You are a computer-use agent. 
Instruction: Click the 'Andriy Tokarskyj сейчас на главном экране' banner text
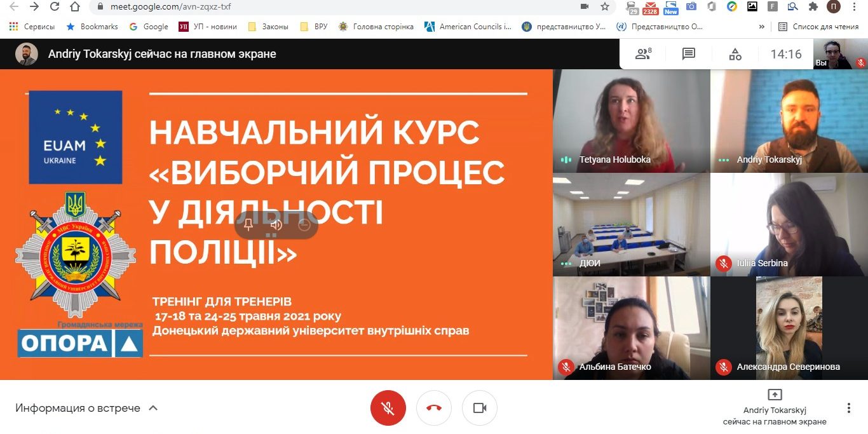tap(162, 54)
